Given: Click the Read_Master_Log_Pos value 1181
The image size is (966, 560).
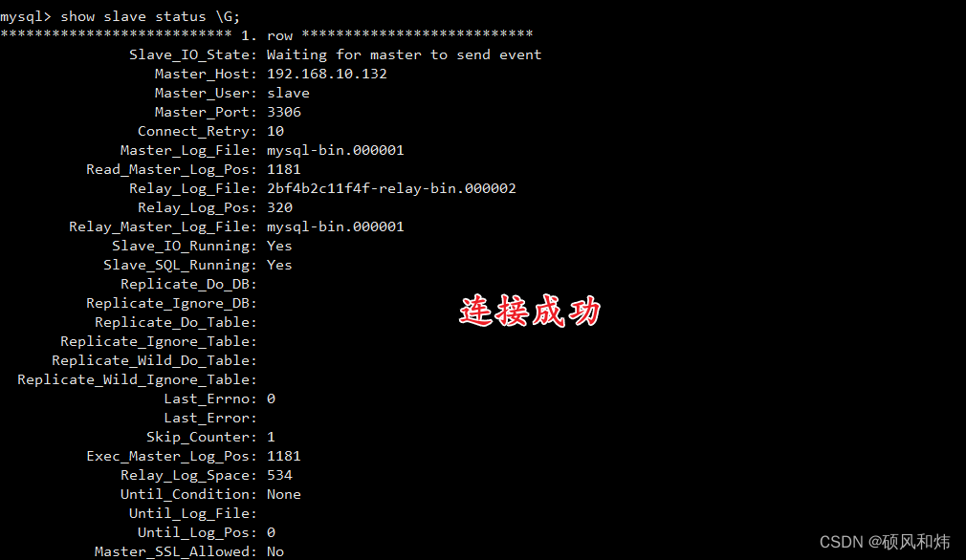Looking at the screenshot, I should coord(283,169).
